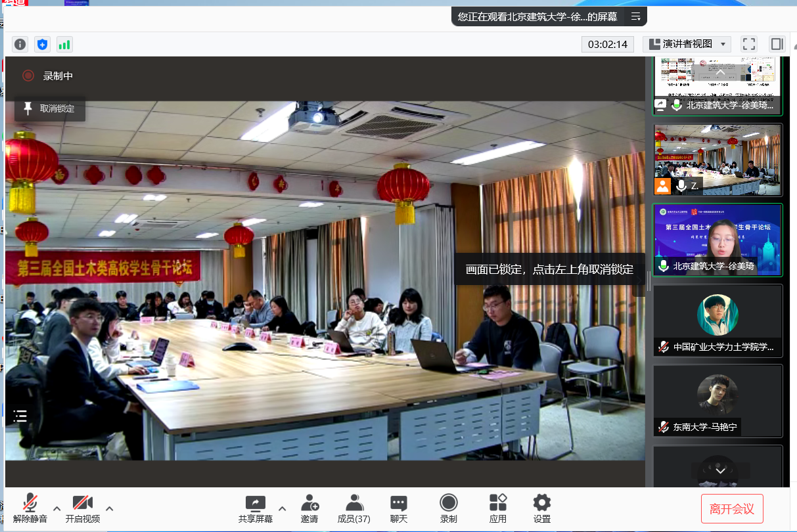Viewport: 797px width, 532px height.
Task: Open the Invite (邀请) icon
Action: [x=309, y=508]
